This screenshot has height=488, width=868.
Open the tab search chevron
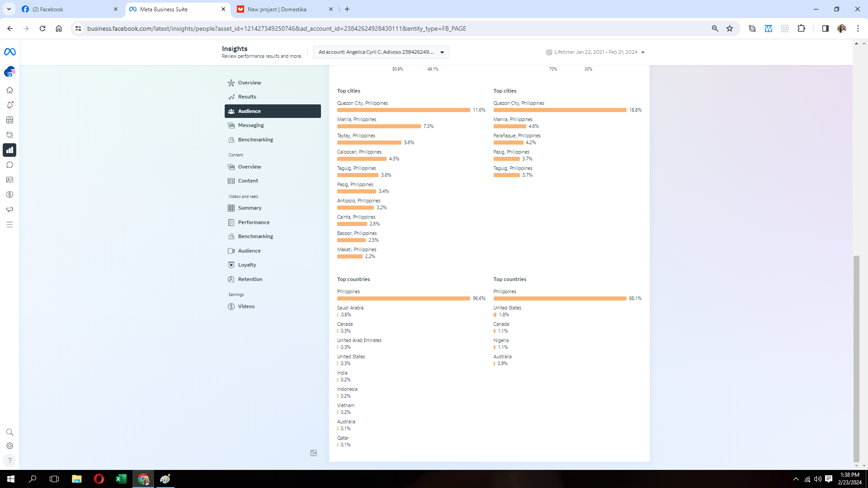(9, 9)
